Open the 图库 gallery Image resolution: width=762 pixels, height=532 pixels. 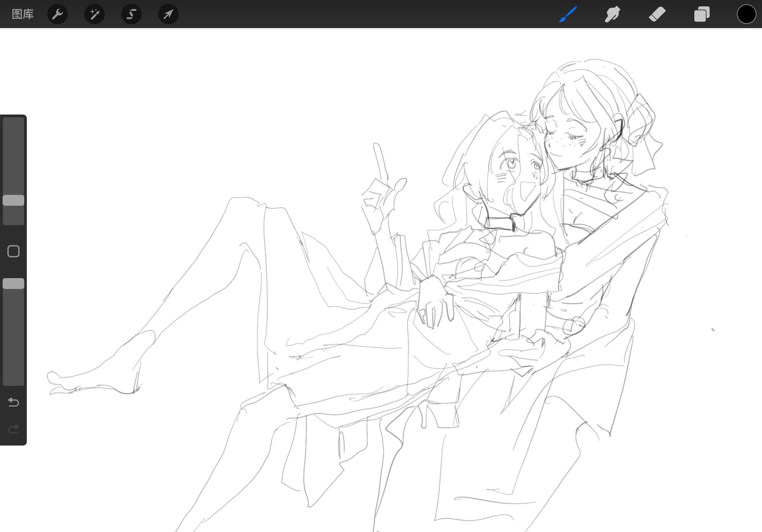[23, 14]
